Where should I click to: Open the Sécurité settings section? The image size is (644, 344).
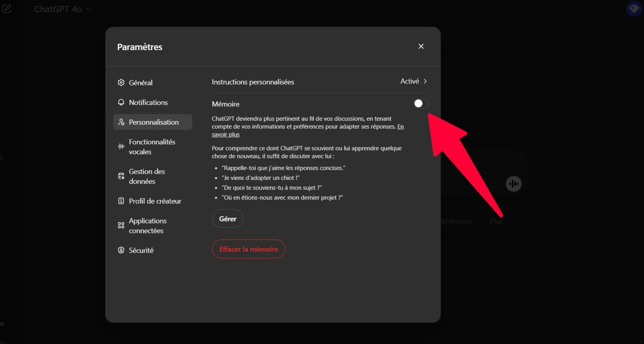[x=141, y=250]
